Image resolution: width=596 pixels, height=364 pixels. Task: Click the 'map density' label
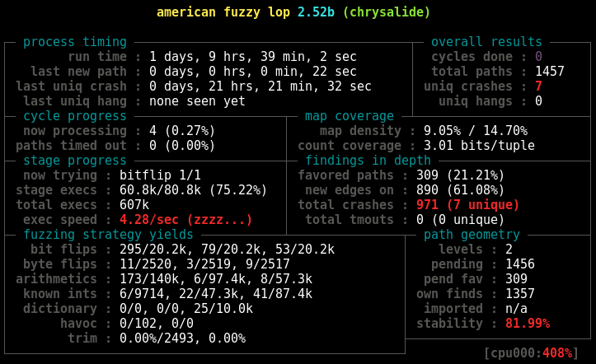pyautogui.click(x=360, y=131)
